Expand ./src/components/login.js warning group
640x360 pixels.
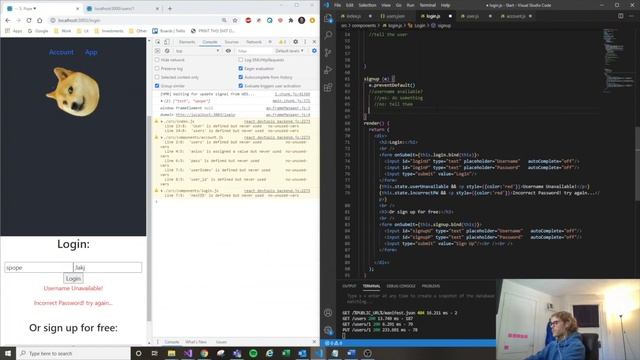tap(162, 191)
